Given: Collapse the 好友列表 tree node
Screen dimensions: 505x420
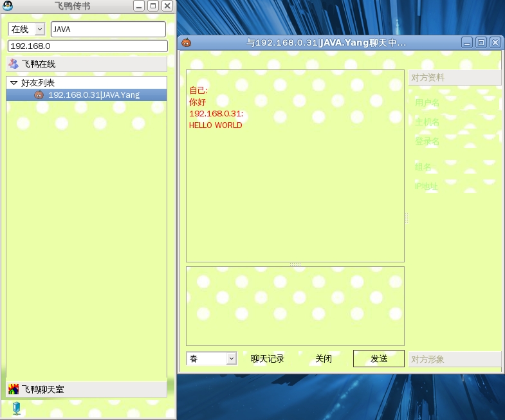Looking at the screenshot, I should [14, 83].
